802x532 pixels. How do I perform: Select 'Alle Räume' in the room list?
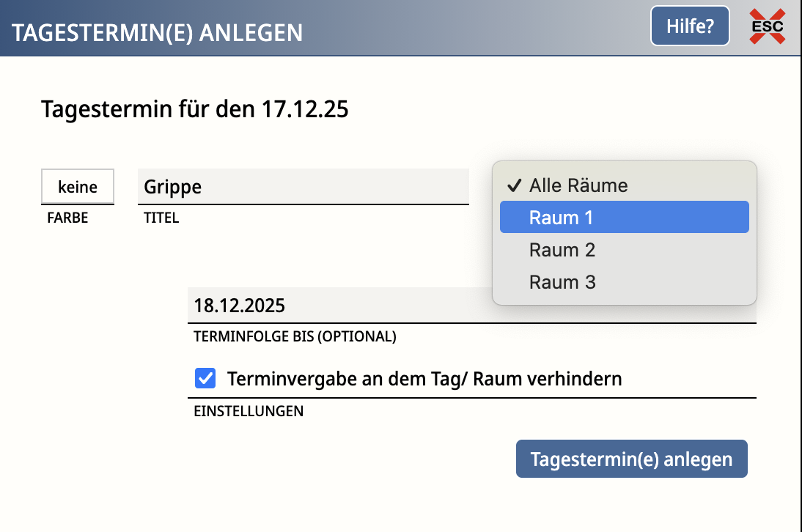(578, 185)
